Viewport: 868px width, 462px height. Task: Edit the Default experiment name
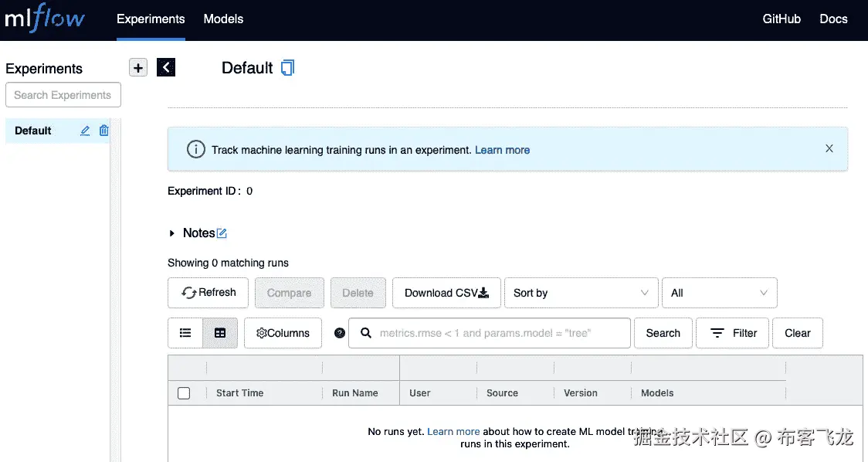tap(85, 131)
